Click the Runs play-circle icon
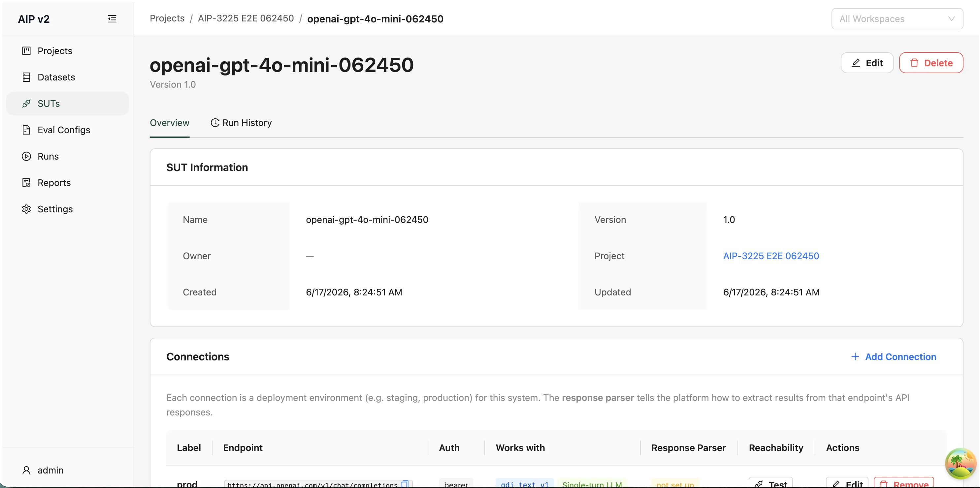Viewport: 980px width, 488px height. pos(26,156)
